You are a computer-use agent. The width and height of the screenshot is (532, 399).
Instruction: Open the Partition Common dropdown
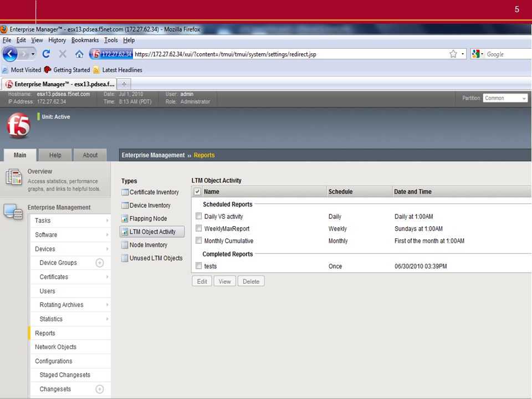[505, 98]
